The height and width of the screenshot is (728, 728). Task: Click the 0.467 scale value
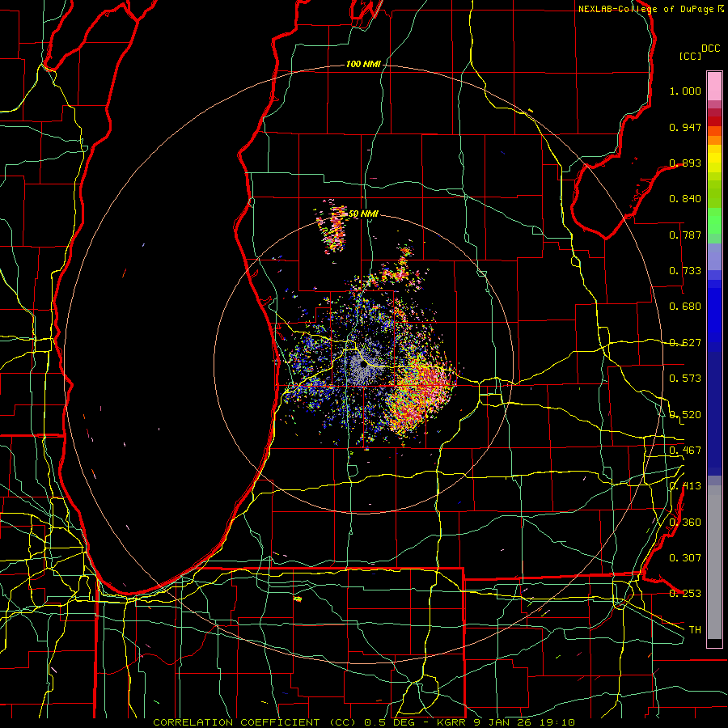tap(685, 451)
